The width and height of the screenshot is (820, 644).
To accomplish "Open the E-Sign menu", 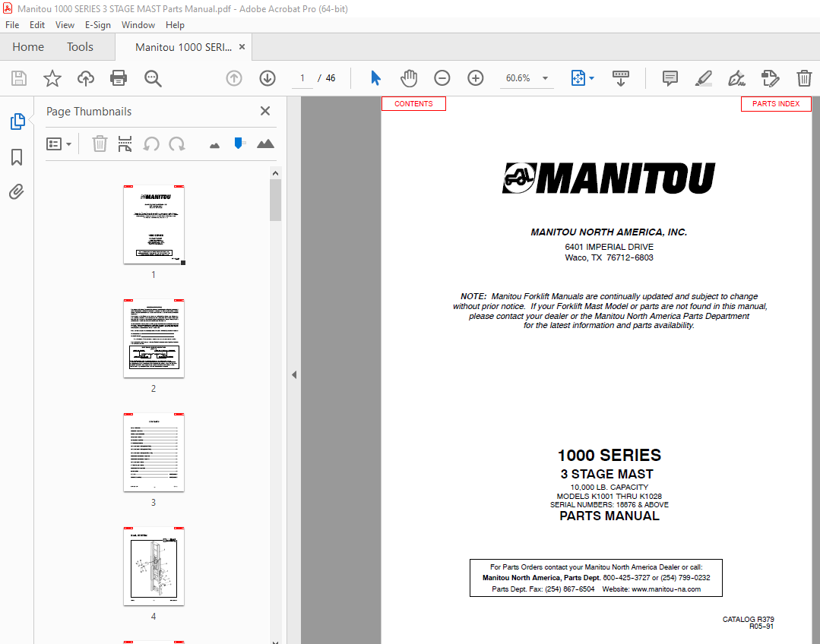I will [98, 24].
